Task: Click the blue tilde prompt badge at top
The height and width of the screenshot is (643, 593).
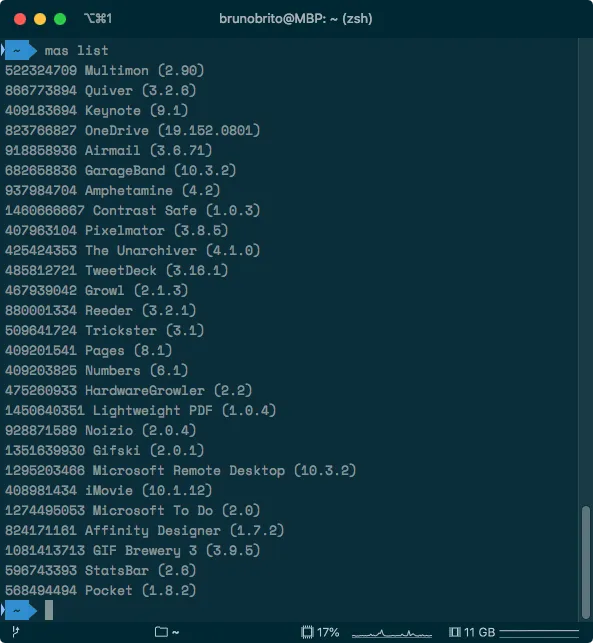Action: pyautogui.click(x=19, y=50)
